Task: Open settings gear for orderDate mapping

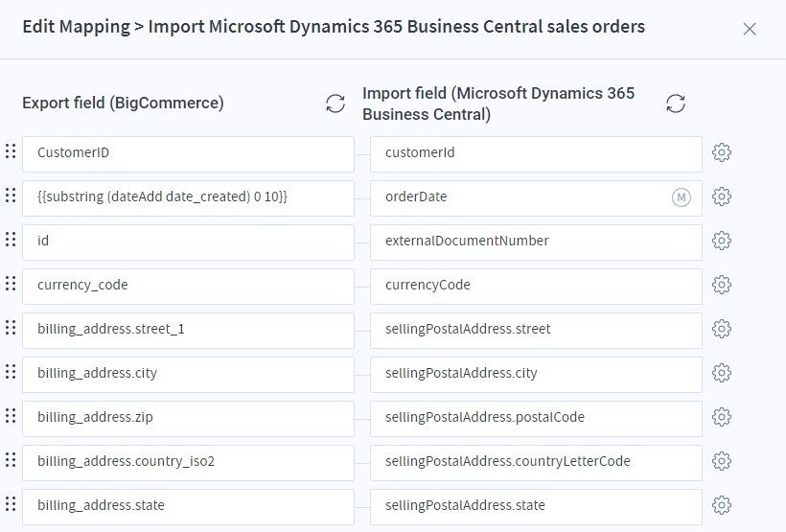Action: 722,197
